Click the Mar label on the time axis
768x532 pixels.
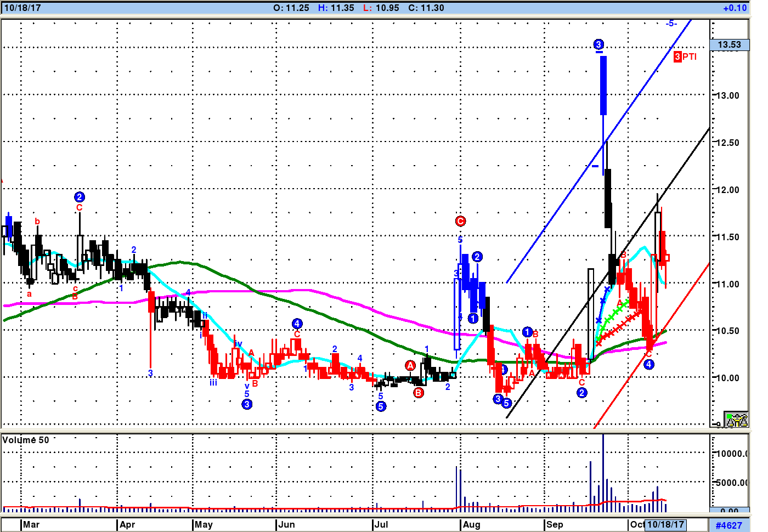[31, 524]
